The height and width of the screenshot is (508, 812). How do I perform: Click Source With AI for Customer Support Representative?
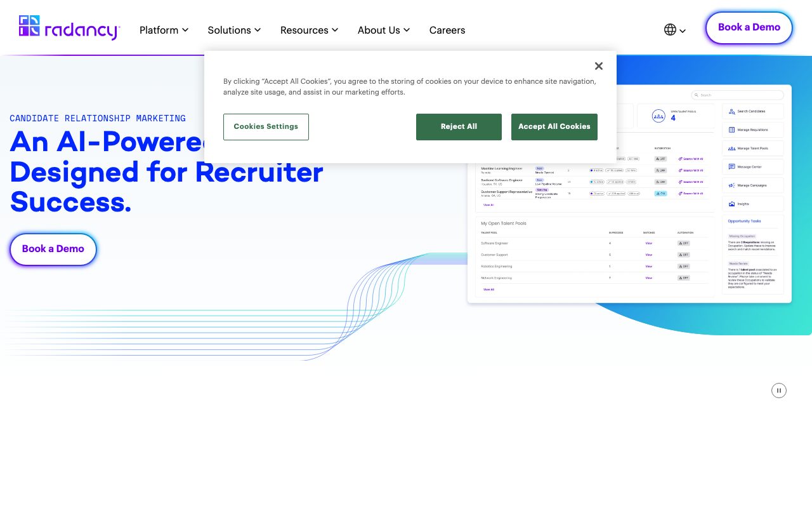(x=691, y=193)
